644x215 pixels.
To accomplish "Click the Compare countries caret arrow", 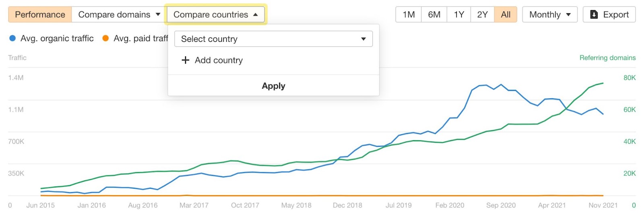I will [x=256, y=14].
